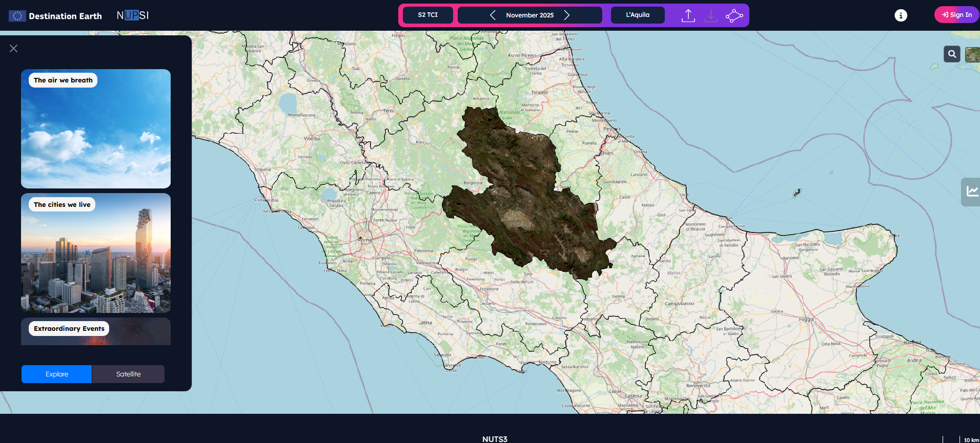Toggle the satellite basemap thumbnail
The image size is (980, 443).
click(x=972, y=54)
